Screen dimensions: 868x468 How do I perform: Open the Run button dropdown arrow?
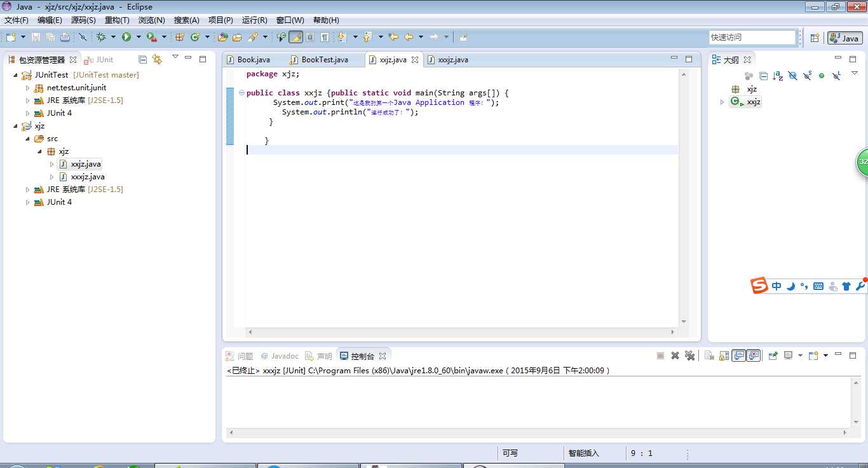click(x=138, y=38)
